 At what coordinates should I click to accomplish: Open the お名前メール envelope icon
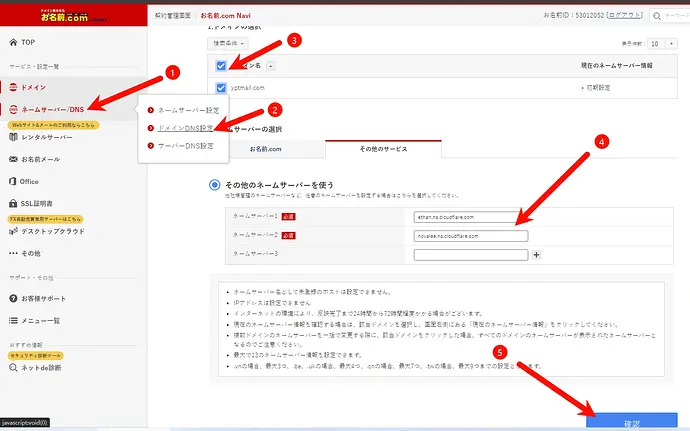coord(13,159)
